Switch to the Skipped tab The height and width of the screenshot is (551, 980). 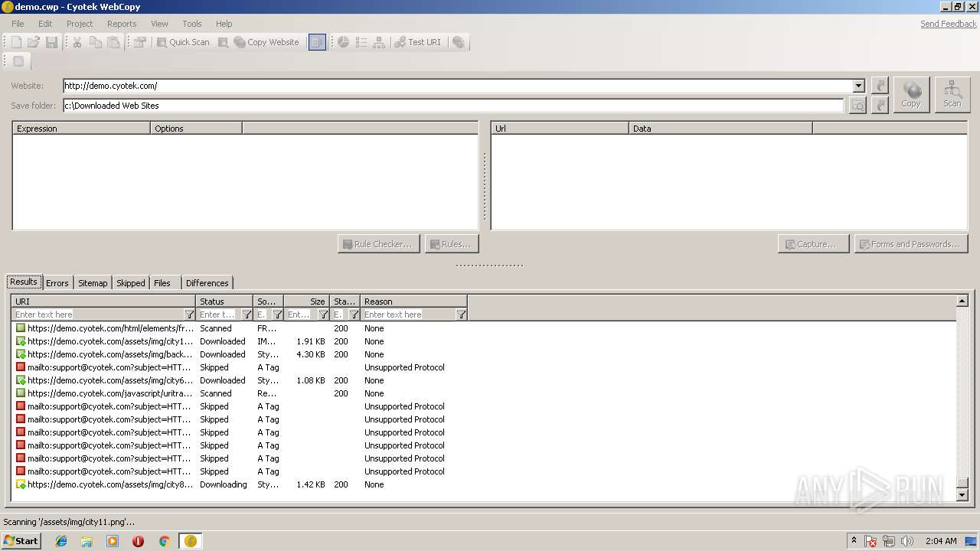click(x=131, y=283)
